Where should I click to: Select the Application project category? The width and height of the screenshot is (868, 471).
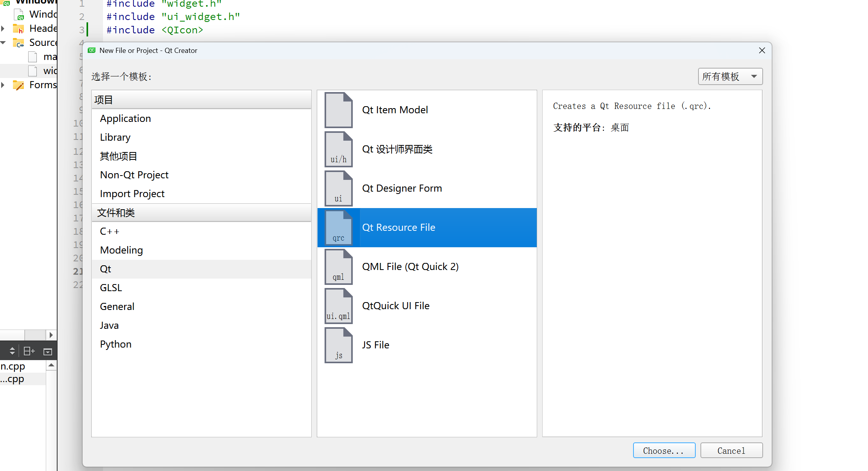coord(125,119)
